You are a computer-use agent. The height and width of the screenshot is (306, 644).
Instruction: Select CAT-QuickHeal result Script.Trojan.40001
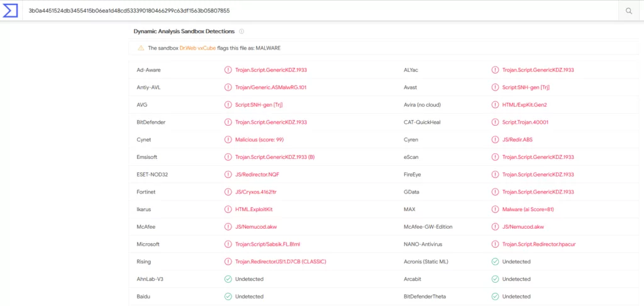pyautogui.click(x=525, y=123)
